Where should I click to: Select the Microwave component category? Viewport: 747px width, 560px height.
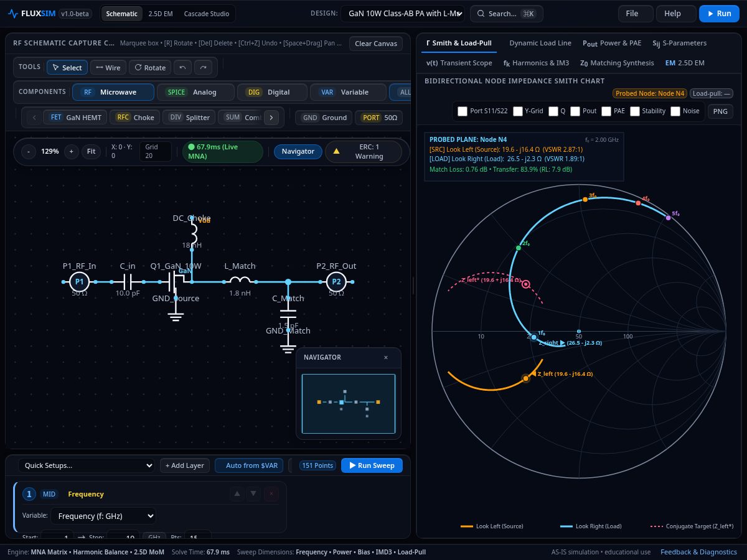pyautogui.click(x=113, y=92)
